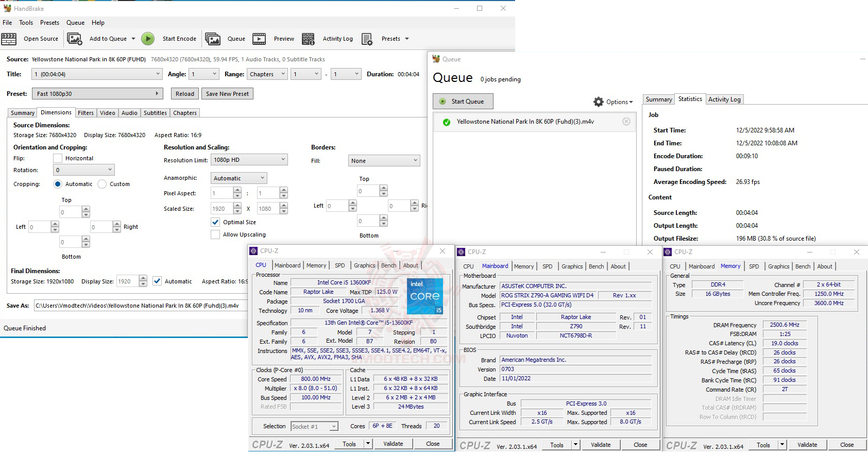Select Custom cropping radio button
The width and height of the screenshot is (868, 454).
tap(102, 184)
